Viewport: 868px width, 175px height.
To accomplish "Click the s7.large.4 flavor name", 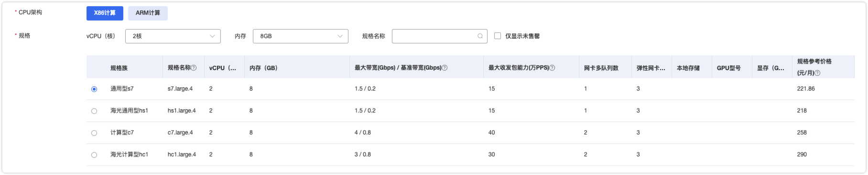I will (x=180, y=89).
